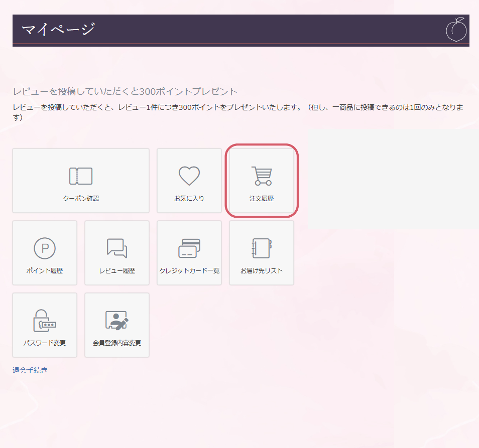Viewport: 479px width, 448px height.
Task: Open the クレジットカード一覧 card list tile
Action: click(x=189, y=252)
